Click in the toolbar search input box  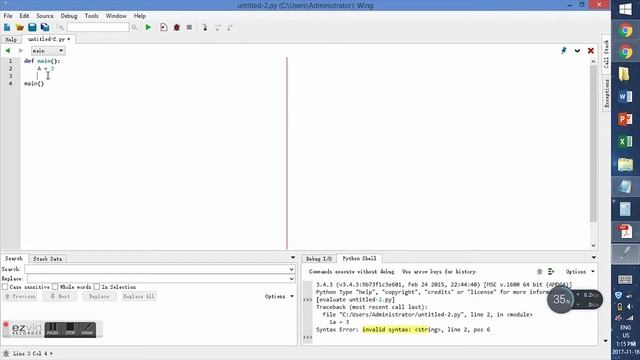[x=98, y=27]
